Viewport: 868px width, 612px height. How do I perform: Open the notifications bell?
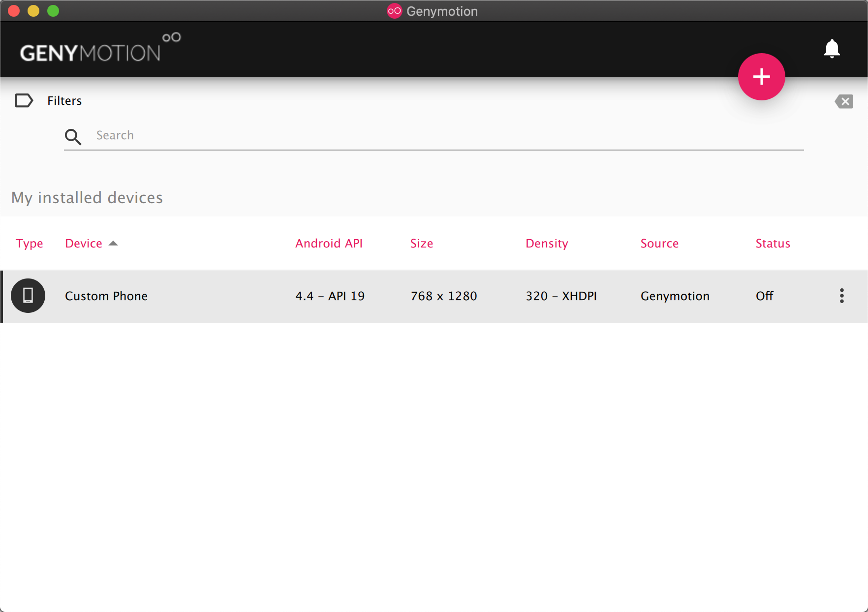[x=832, y=48]
